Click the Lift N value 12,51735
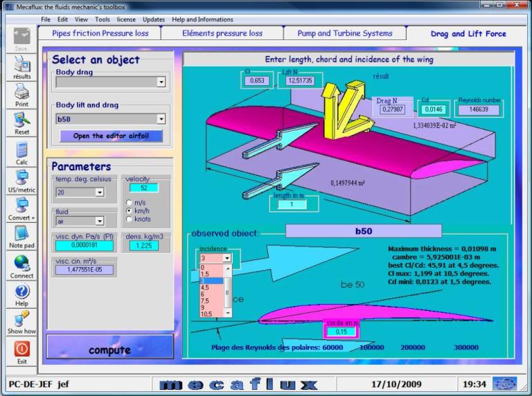The width and height of the screenshot is (532, 396). (299, 80)
